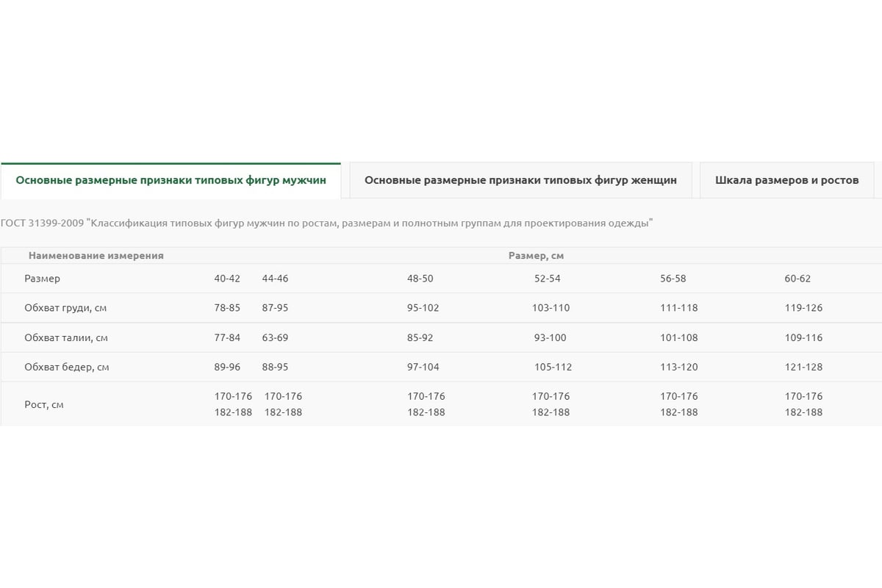Click the size 60-62 cell
This screenshot has width=882, height=588.
tap(797, 279)
